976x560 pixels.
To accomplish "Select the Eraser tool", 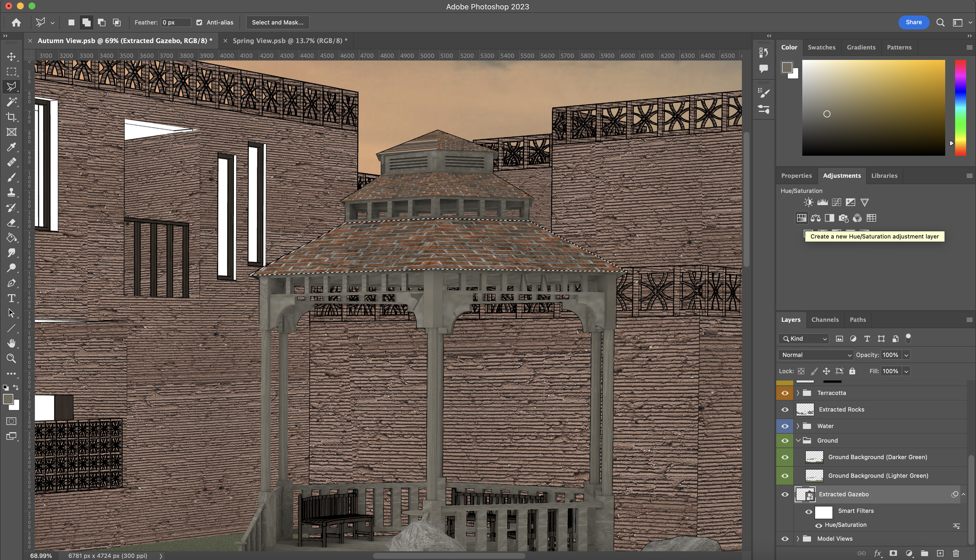I will (11, 223).
